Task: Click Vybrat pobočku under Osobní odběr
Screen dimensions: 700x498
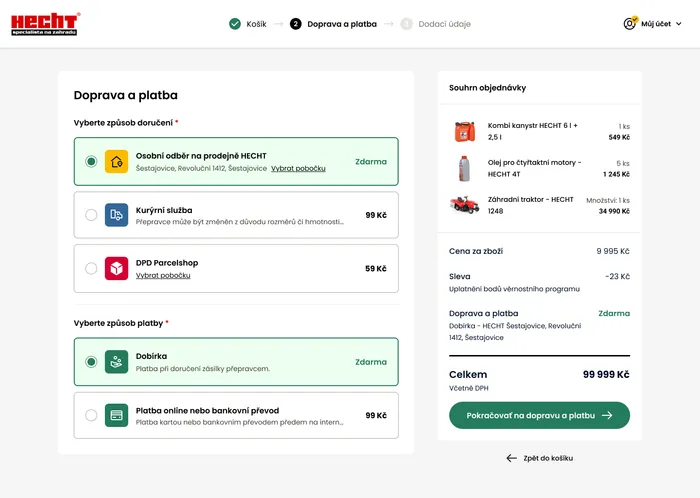Action: coord(298,169)
